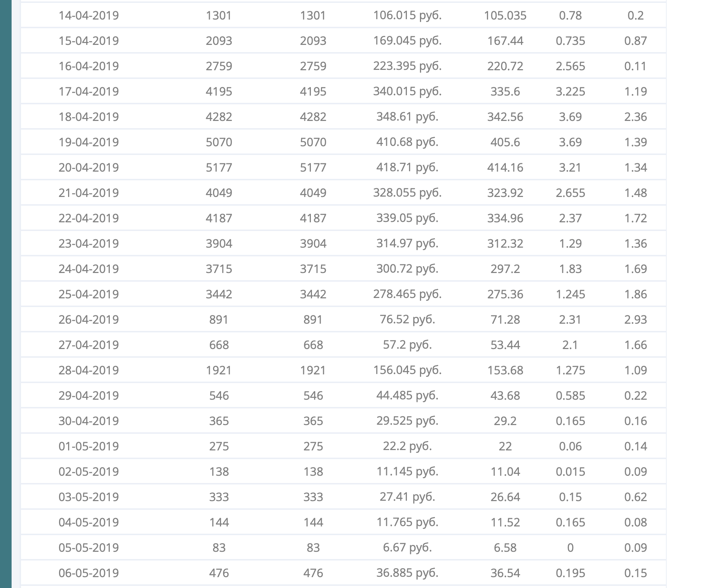Select the 169.045 руб. amount cell
This screenshot has width=708, height=588.
(x=407, y=41)
